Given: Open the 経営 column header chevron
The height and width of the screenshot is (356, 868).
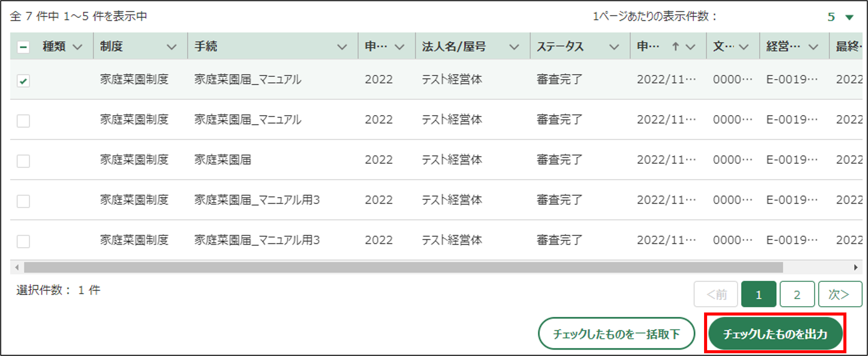Looking at the screenshot, I should (814, 47).
